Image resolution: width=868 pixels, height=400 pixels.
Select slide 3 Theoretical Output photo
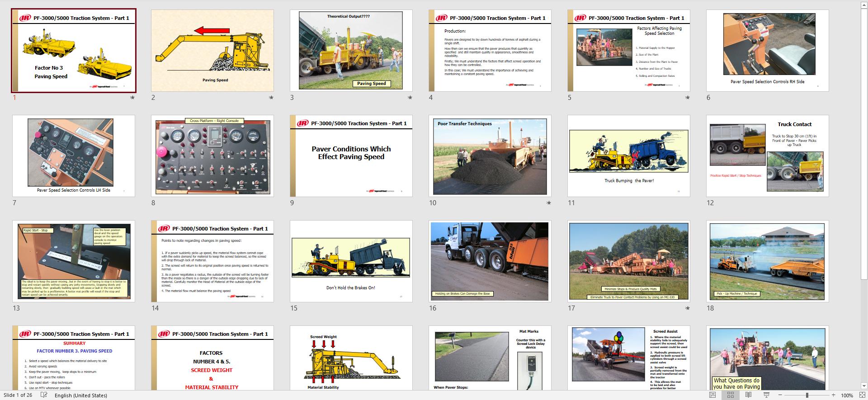tap(351, 51)
